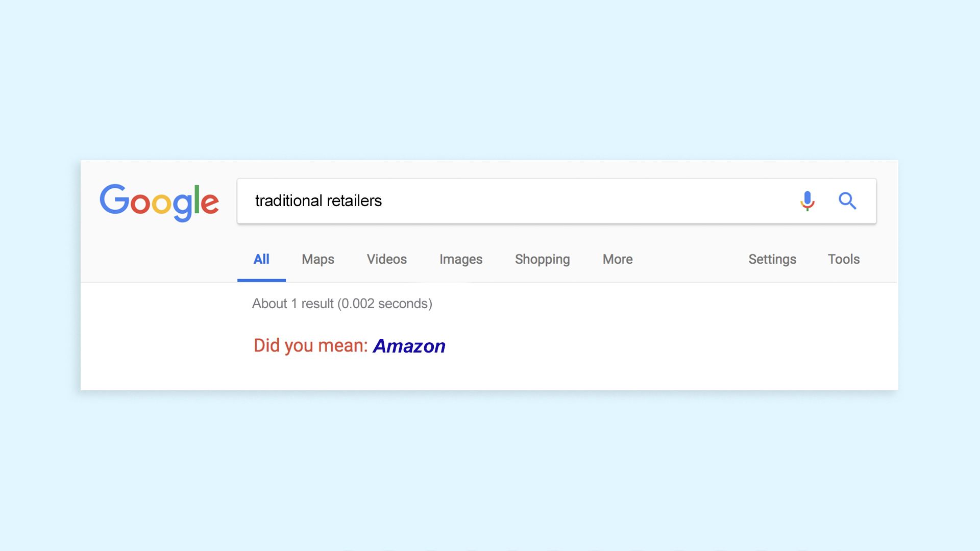Click the Settings text label
Screen dimensions: 980x551
pos(772,259)
